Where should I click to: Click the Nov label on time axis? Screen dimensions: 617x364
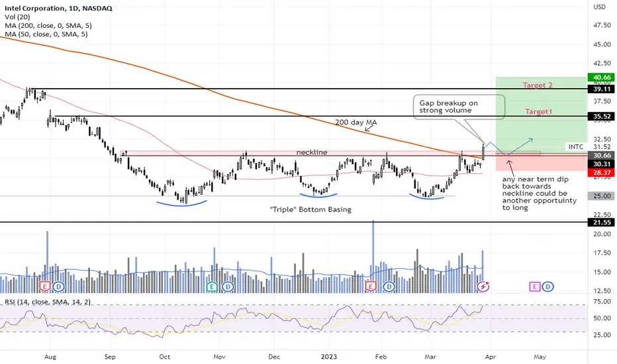[219, 357]
